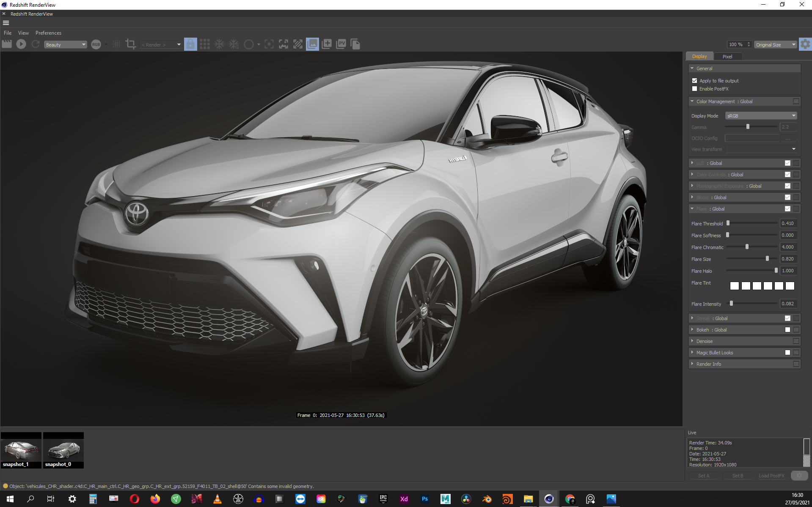Switch to the Pixel tab
Image resolution: width=812 pixels, height=507 pixels.
tap(727, 56)
